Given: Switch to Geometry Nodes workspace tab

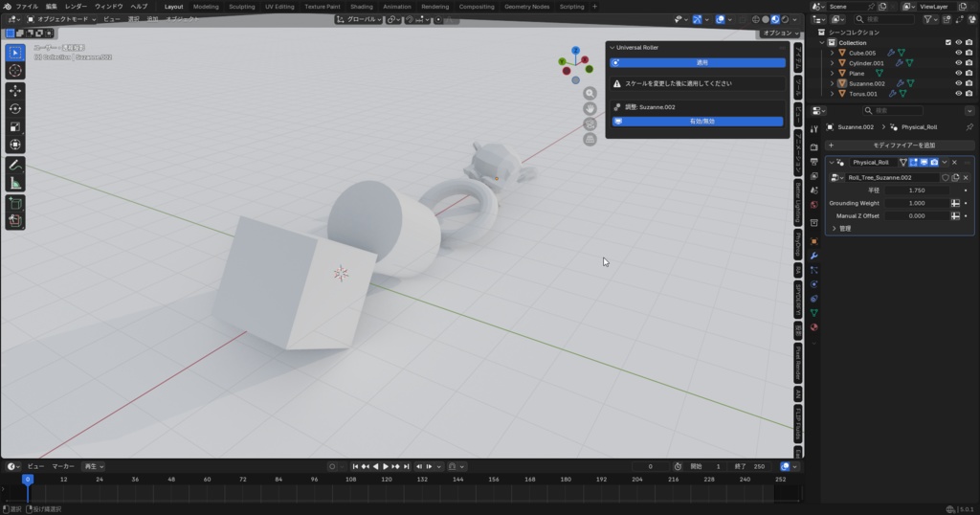Looking at the screenshot, I should click(527, 7).
